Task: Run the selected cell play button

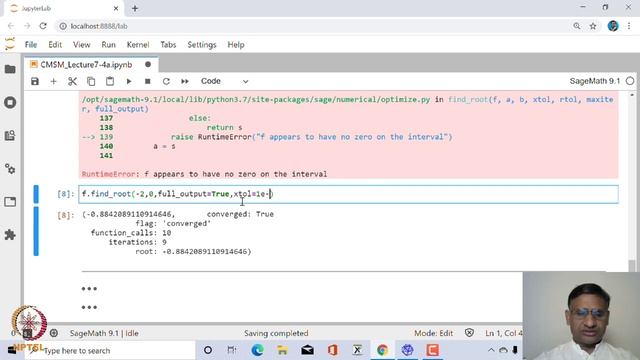Action: coord(129,81)
